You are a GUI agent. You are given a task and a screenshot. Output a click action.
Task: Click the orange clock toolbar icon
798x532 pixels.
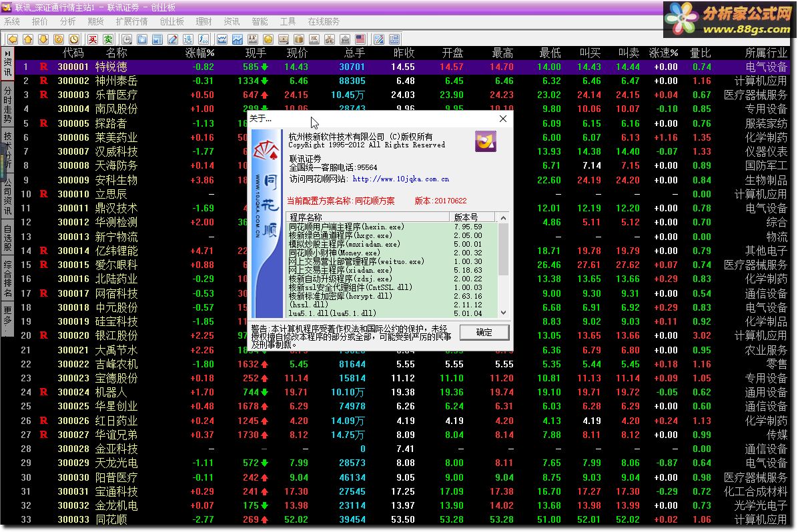[74, 39]
